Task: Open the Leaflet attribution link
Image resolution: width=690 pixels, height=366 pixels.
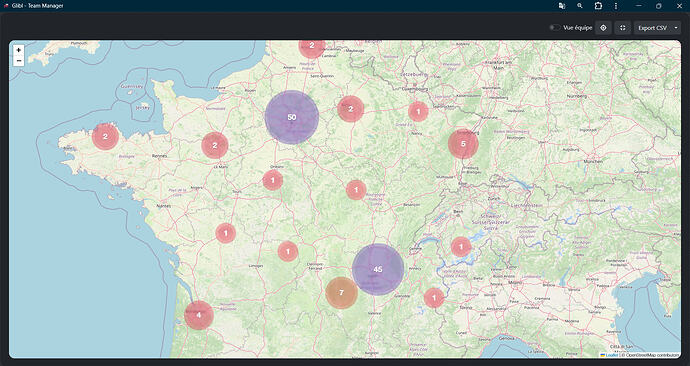Action: 609,355
